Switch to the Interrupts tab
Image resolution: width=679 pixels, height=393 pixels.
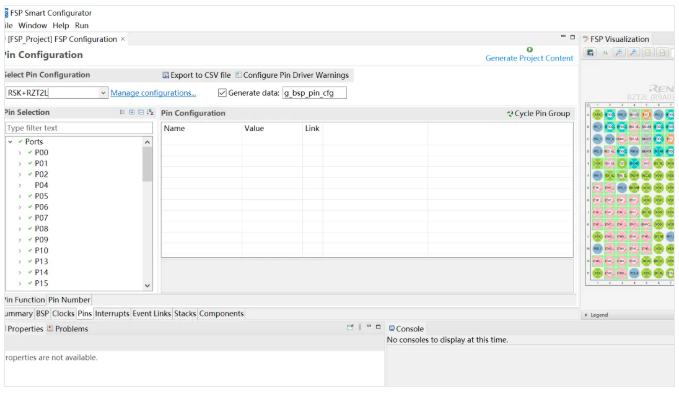click(x=112, y=313)
